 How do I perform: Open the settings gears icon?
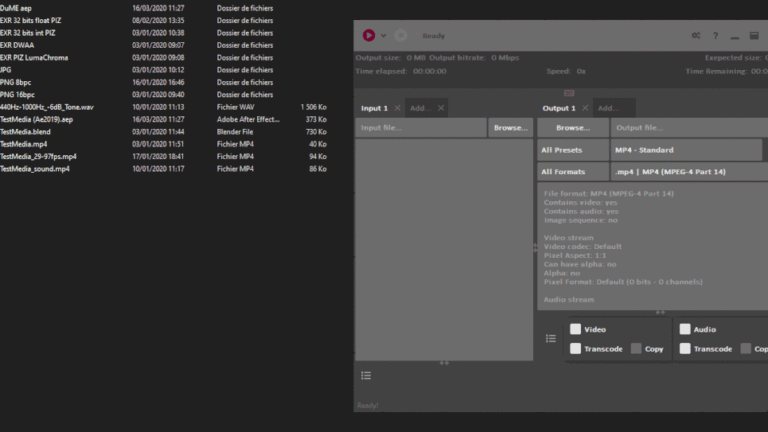click(x=696, y=36)
